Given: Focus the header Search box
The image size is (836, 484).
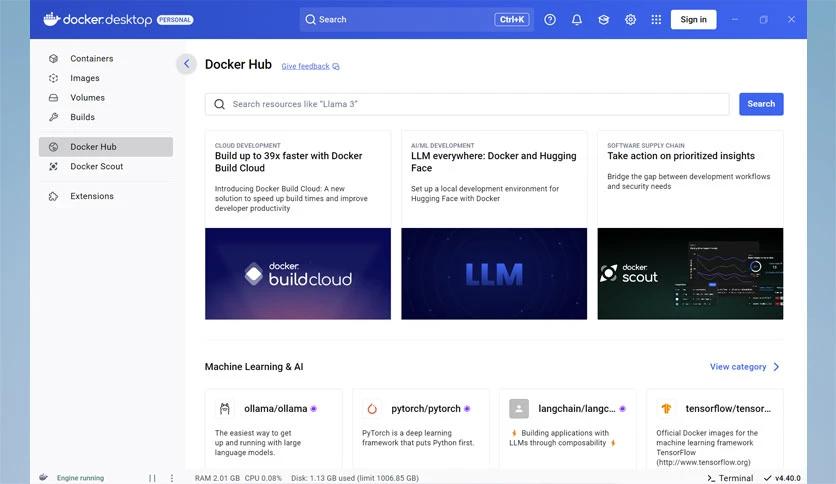Looking at the screenshot, I should 416,20.
